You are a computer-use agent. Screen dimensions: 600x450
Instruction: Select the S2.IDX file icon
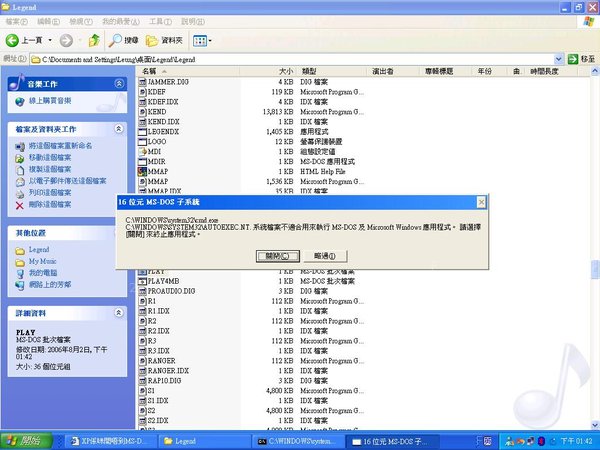(142, 421)
